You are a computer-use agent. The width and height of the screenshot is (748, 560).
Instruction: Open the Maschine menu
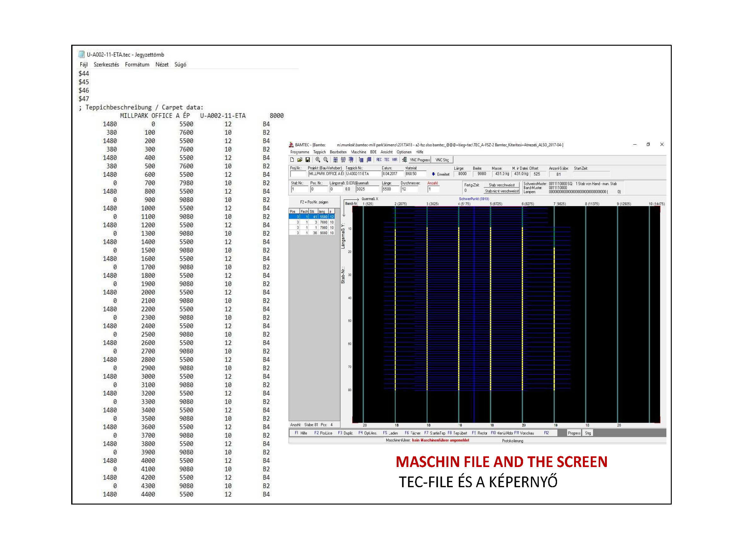[x=359, y=152]
